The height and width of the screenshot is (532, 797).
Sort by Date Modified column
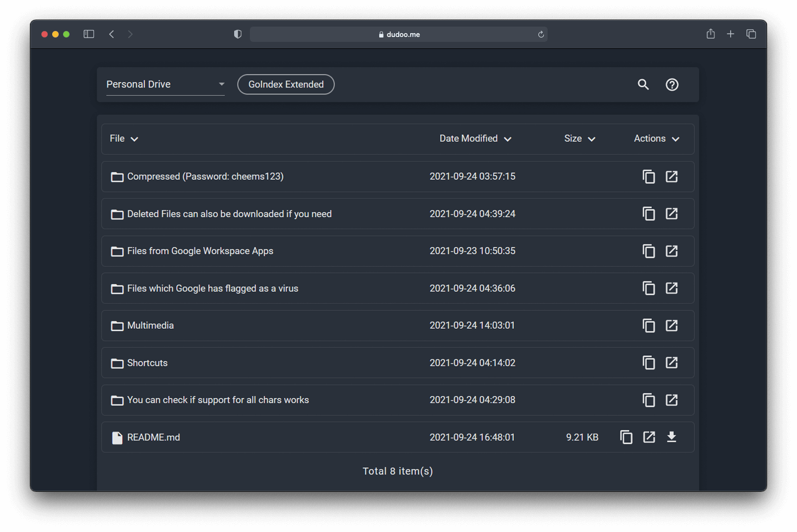coord(475,139)
